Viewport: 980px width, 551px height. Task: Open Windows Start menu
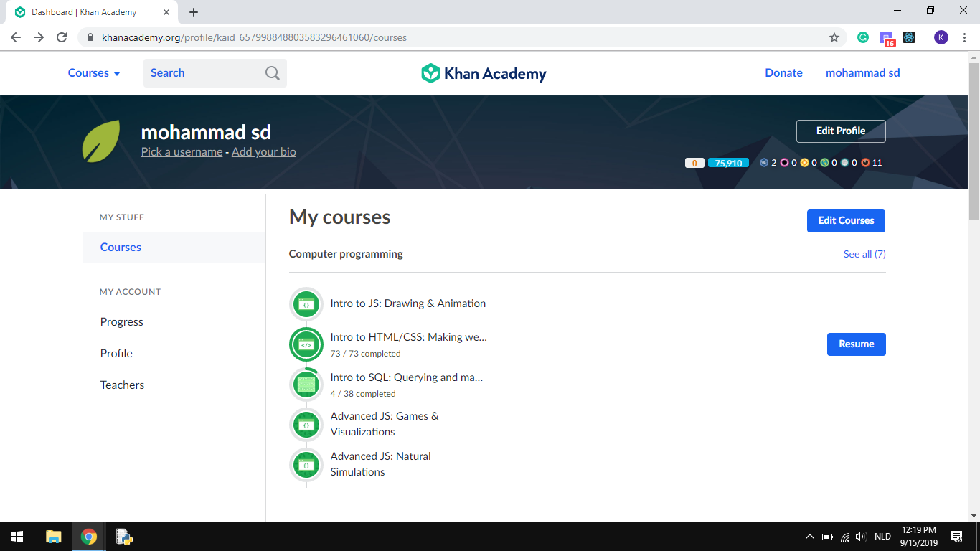tap(17, 537)
